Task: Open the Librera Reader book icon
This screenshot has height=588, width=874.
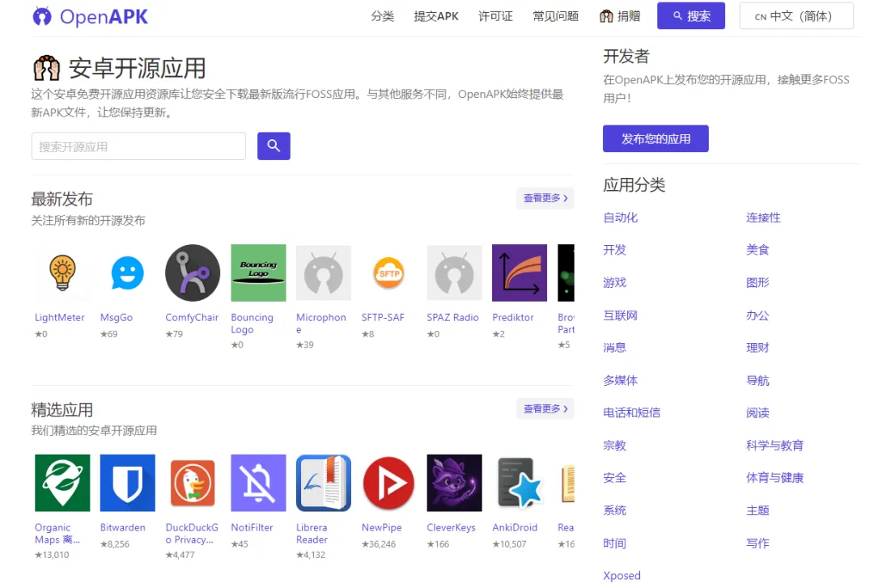Action: pos(323,483)
